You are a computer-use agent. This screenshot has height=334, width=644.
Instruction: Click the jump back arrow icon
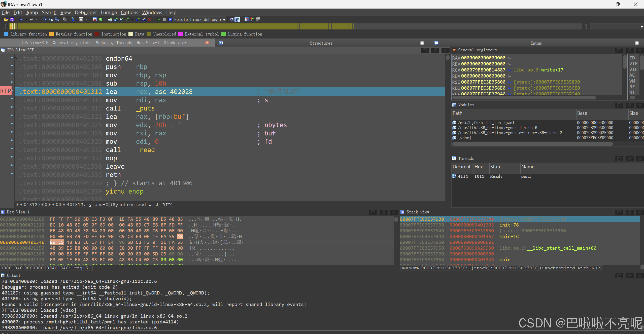(21, 19)
